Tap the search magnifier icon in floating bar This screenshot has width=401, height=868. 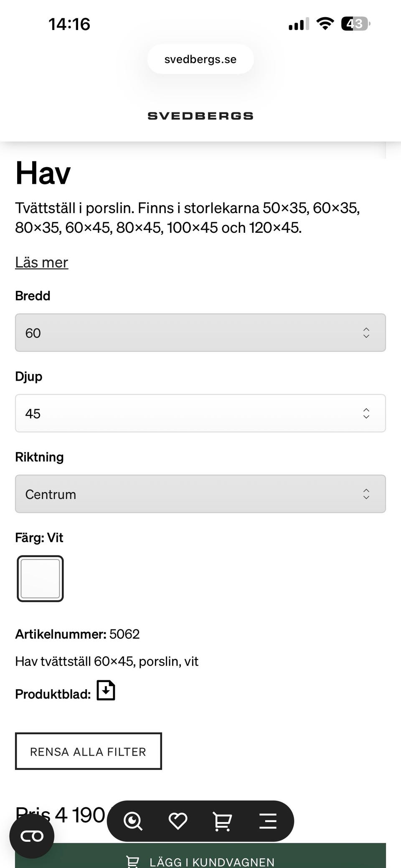click(133, 821)
